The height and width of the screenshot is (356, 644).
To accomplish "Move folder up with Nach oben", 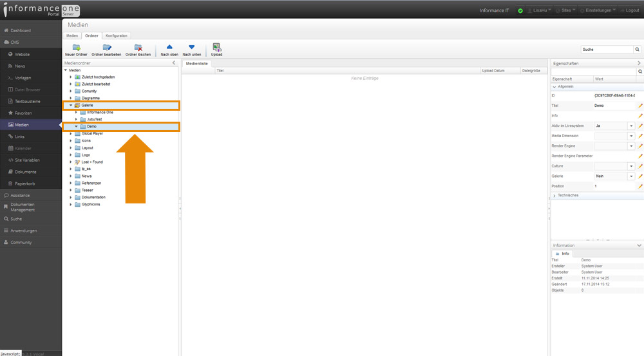I will coord(169,47).
